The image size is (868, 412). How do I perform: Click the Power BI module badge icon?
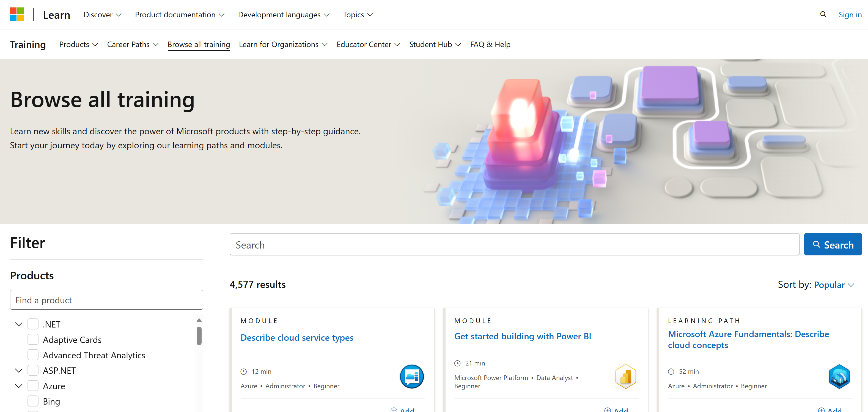(625, 376)
